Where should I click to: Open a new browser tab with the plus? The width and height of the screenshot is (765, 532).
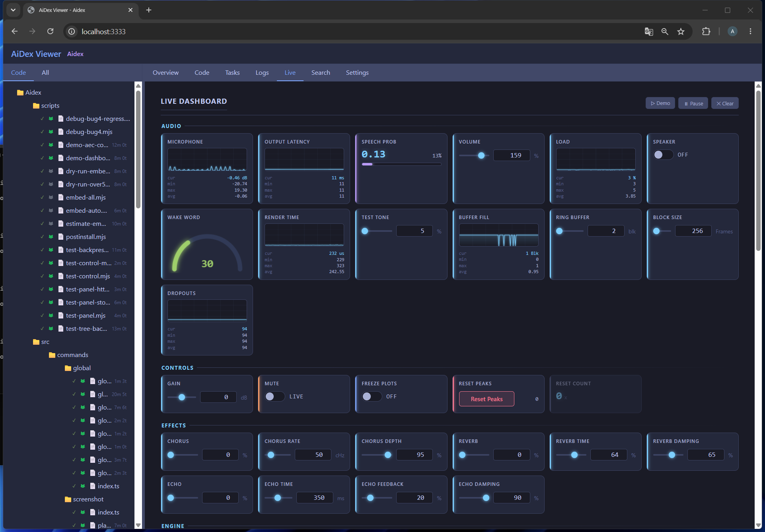coord(149,10)
